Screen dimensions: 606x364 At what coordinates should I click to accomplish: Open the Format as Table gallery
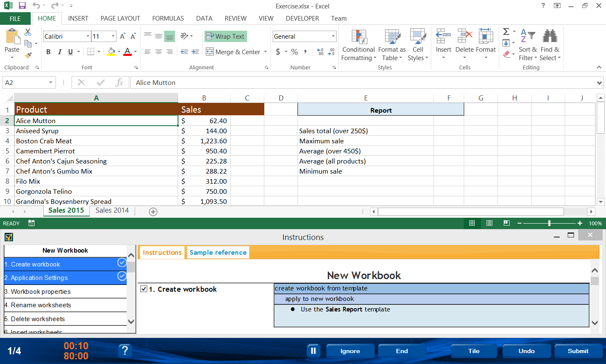392,45
